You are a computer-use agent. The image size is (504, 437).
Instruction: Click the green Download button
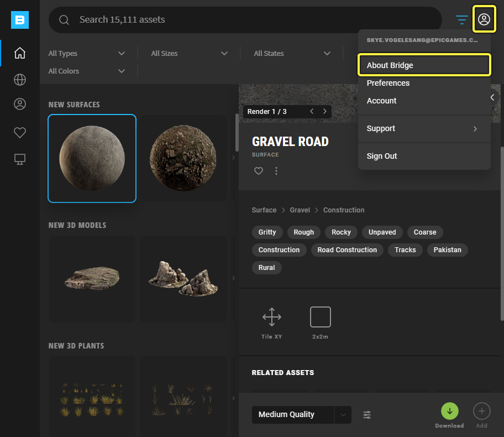(449, 411)
